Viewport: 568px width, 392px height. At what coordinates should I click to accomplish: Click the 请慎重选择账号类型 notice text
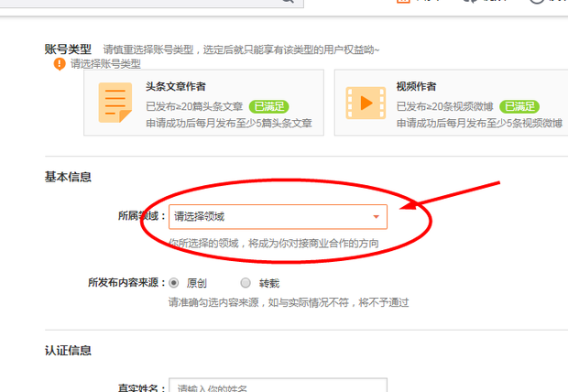coord(241,49)
